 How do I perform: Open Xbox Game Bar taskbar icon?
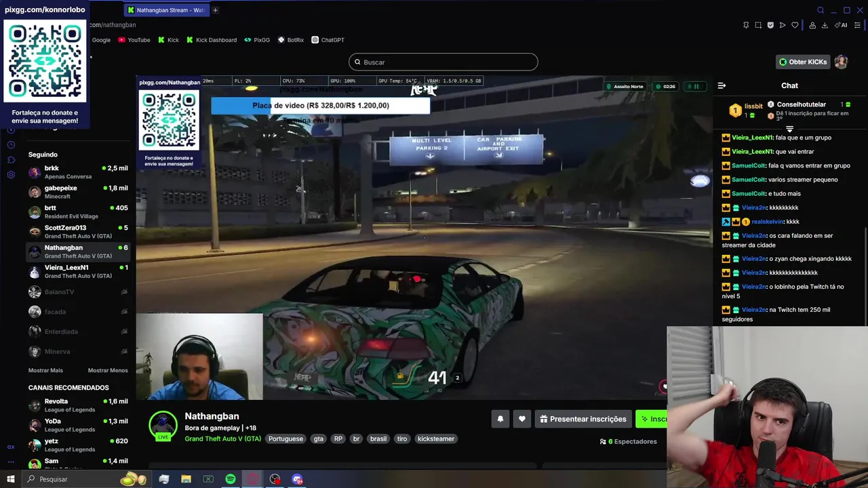tap(208, 479)
